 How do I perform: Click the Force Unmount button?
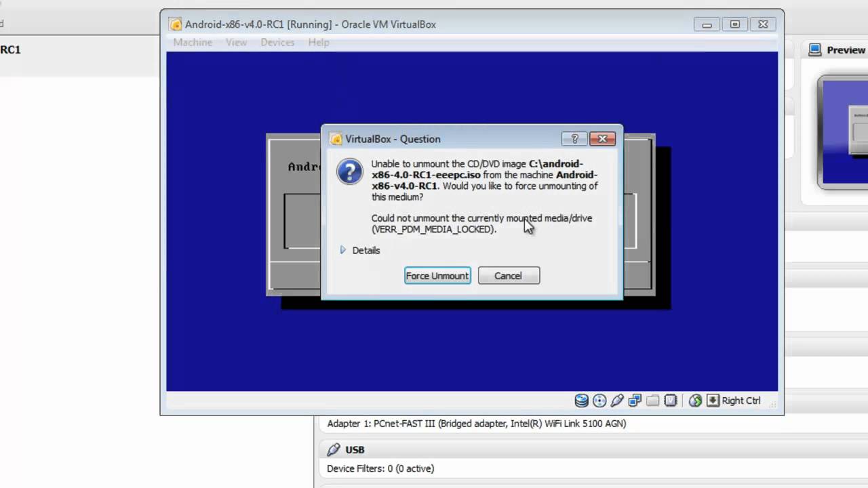tap(437, 276)
